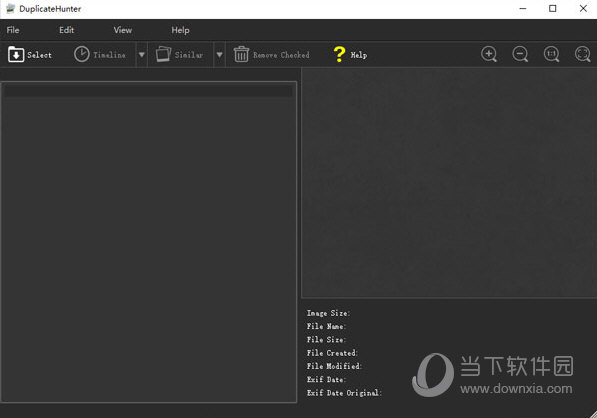This screenshot has height=418, width=597.
Task: Close the DuplicateHunter window
Action: [x=583, y=8]
